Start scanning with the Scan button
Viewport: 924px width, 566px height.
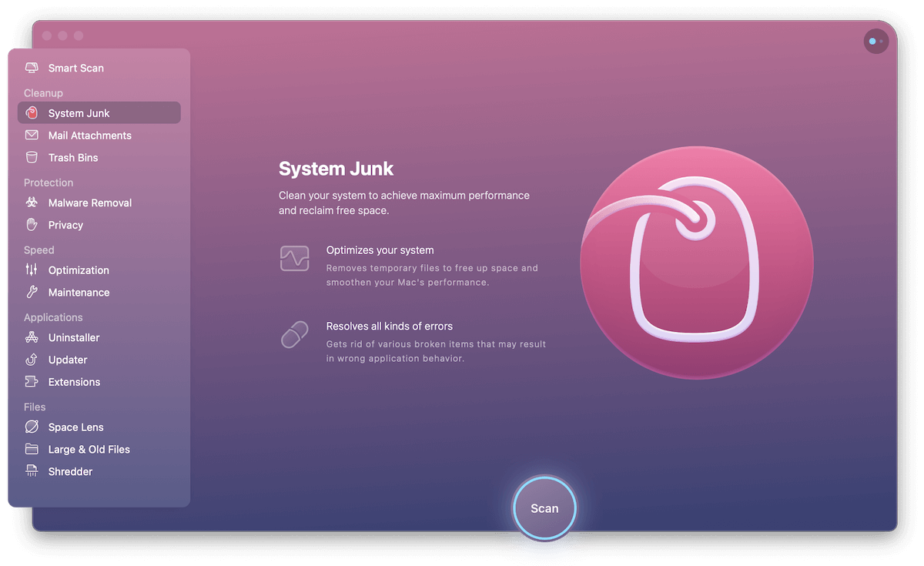click(x=544, y=508)
